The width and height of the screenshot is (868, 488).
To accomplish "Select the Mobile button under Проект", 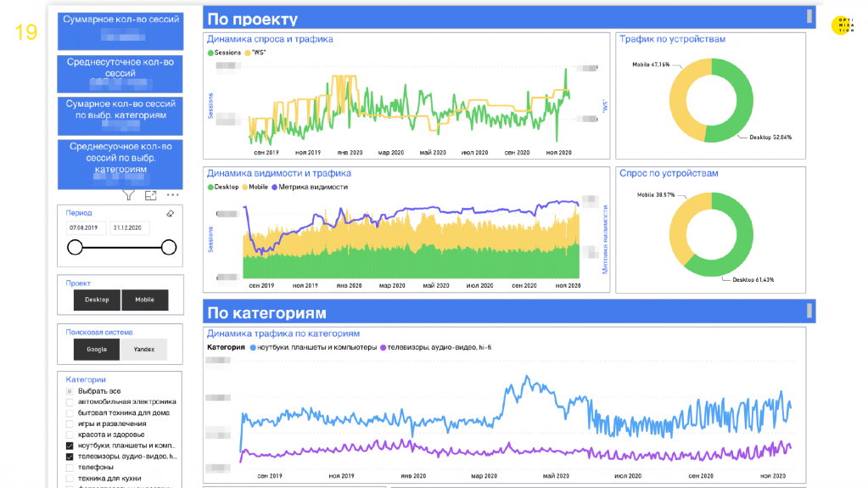I will coord(144,300).
